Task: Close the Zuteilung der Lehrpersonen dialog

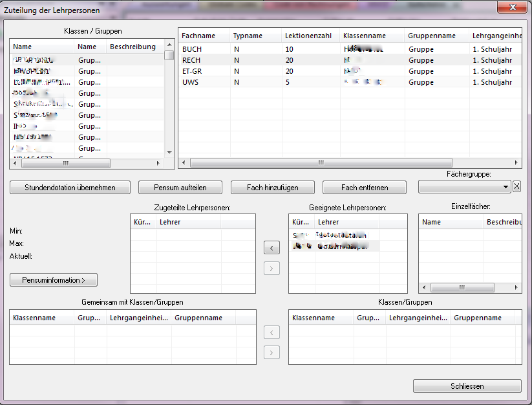Action: click(x=513, y=8)
